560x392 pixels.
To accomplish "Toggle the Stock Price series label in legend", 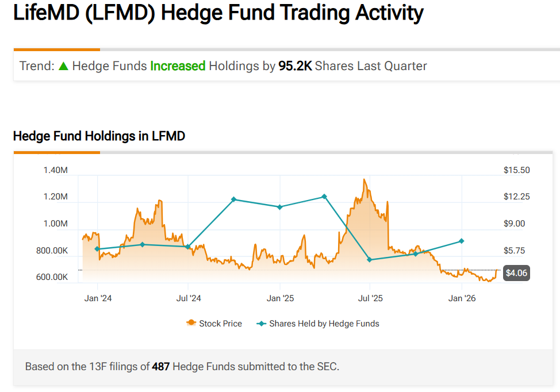I will 220,324.
